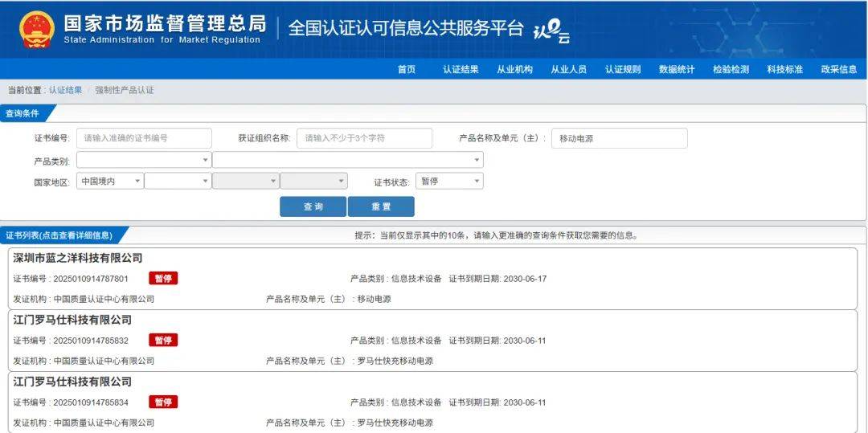Open the 证书状态 dropdown showing 暂停

[x=449, y=181]
